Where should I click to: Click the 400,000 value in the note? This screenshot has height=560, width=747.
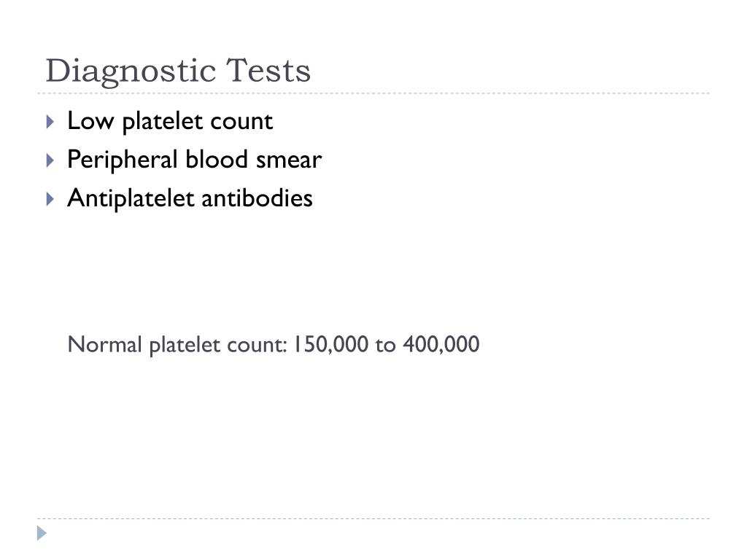(441, 344)
